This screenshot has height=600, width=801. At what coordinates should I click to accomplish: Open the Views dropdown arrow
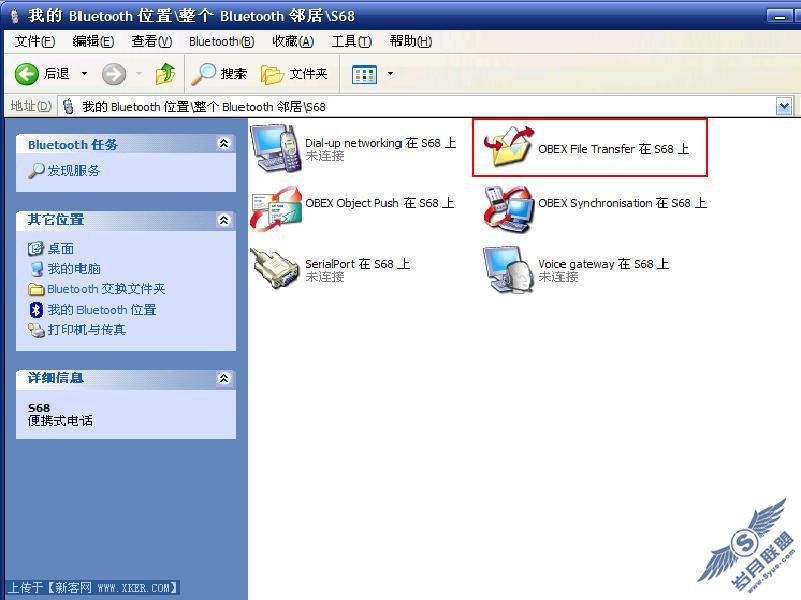point(390,74)
